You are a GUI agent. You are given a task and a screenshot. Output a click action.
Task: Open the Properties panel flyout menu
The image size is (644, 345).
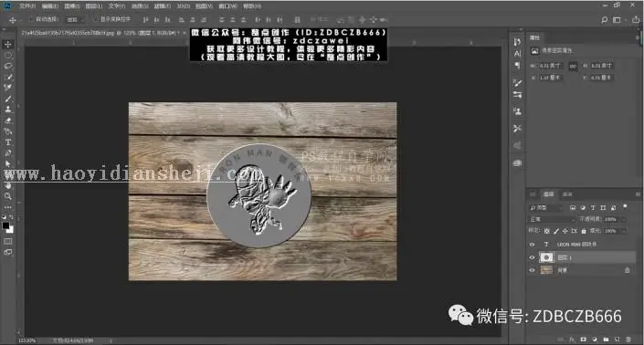coord(638,37)
